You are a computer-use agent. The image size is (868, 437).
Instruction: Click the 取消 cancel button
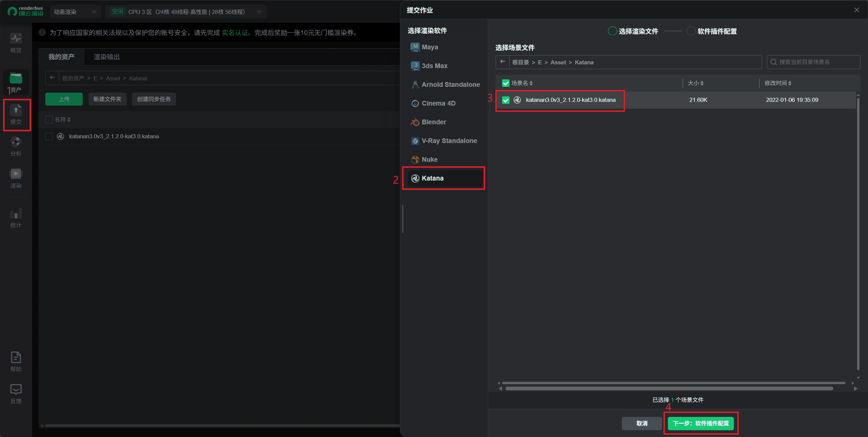[x=642, y=423]
